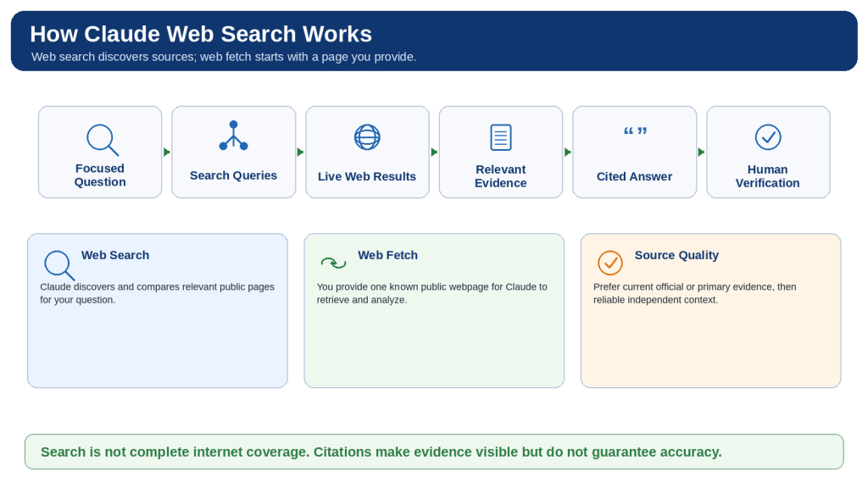Click the title "How Claude Web Search Works"

click(201, 34)
